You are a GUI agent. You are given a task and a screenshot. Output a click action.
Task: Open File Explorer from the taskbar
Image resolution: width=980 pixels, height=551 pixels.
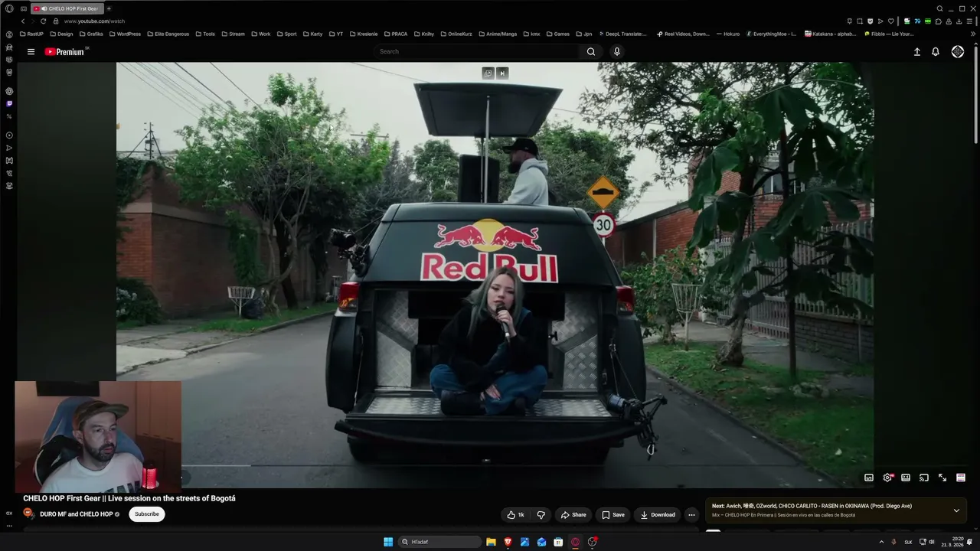point(492,542)
